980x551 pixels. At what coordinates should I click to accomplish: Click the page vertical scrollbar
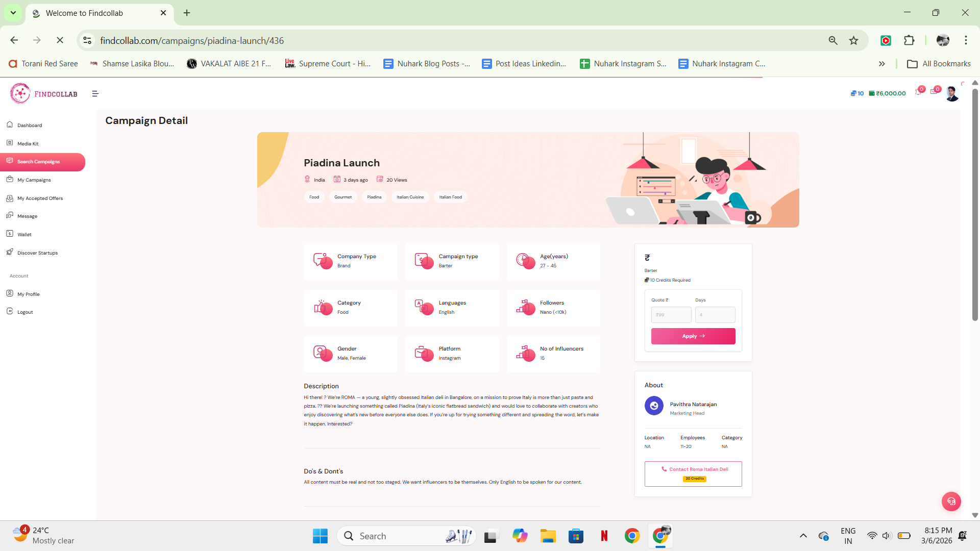point(975,204)
